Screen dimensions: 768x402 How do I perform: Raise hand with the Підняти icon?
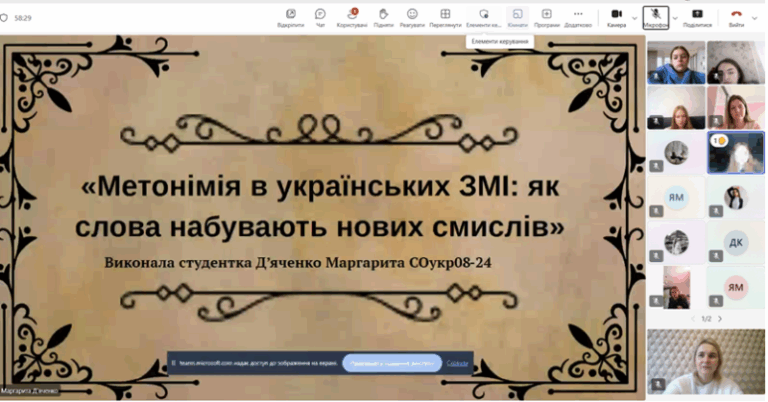tap(384, 16)
